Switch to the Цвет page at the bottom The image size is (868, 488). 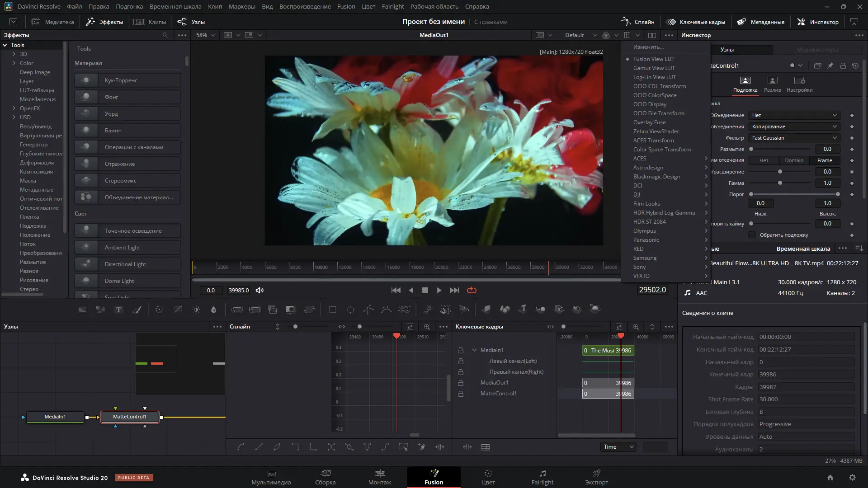click(488, 477)
